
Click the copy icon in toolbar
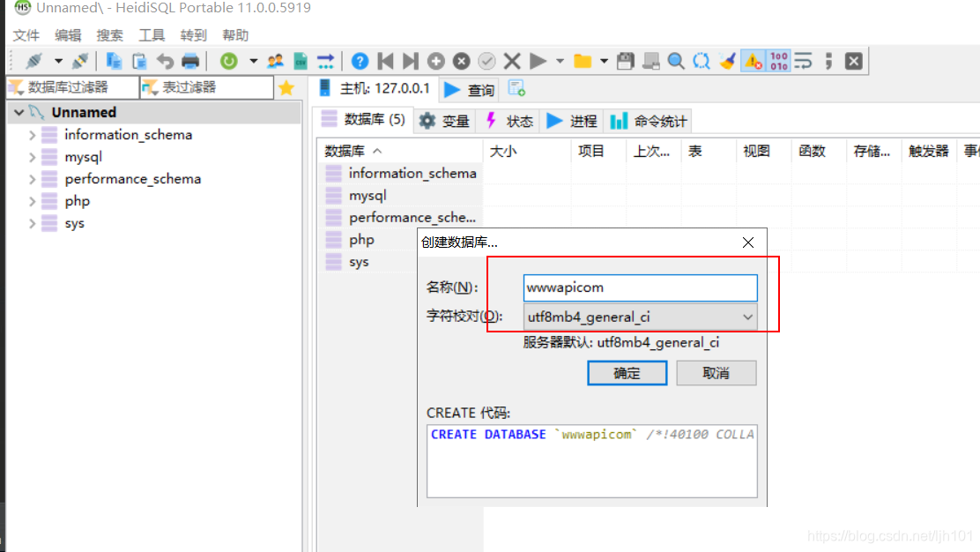click(114, 61)
